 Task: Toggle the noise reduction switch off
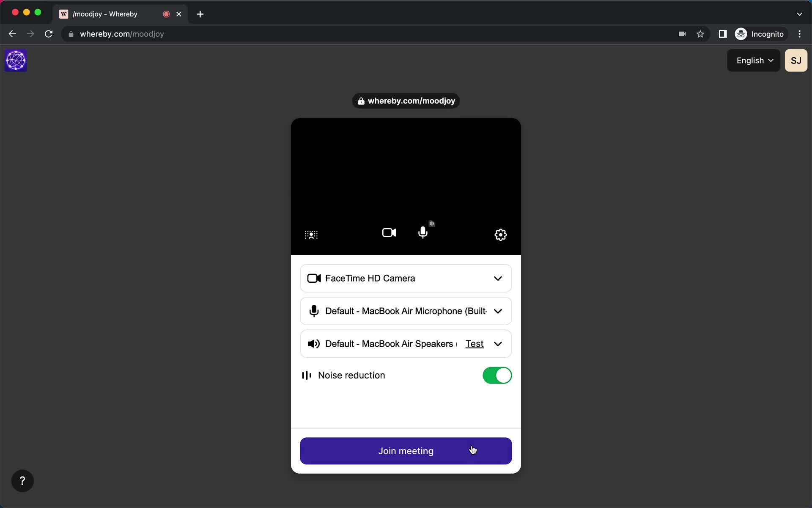click(497, 375)
